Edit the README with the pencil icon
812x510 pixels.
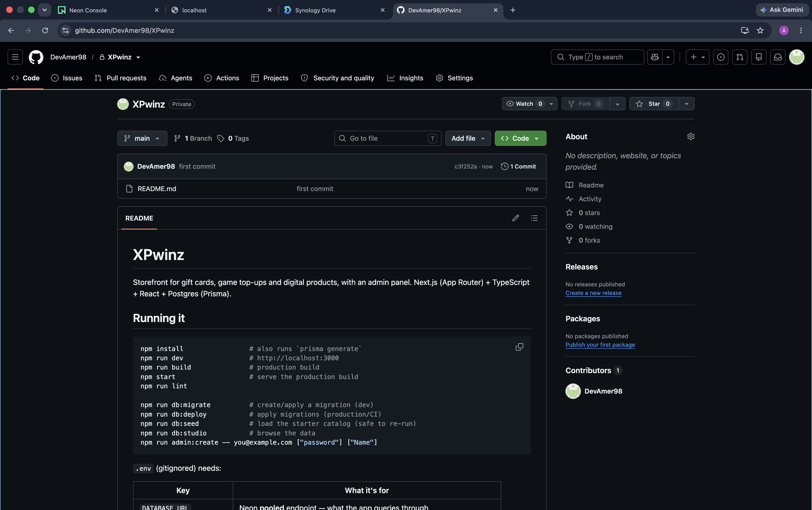point(515,218)
